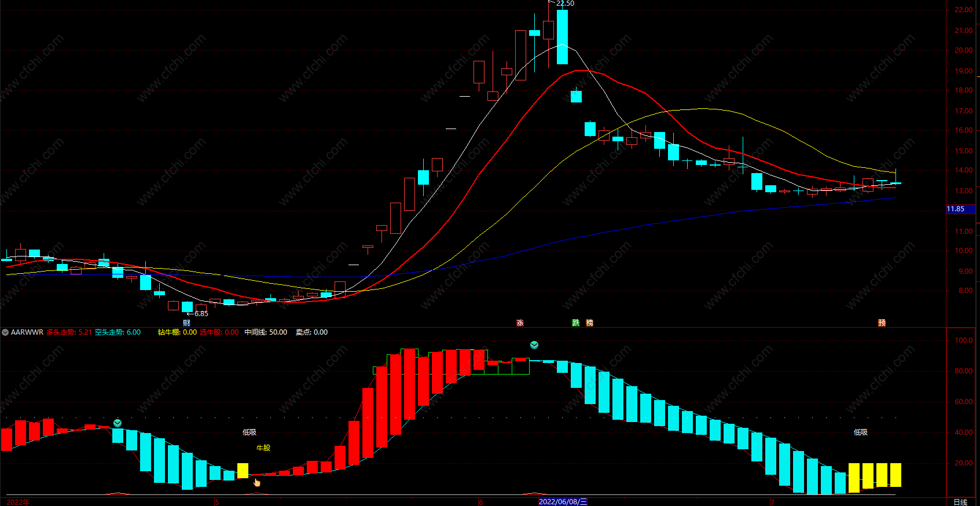Click the right 低吸 signal label in the indicator
The height and width of the screenshot is (506, 980).
point(861,432)
